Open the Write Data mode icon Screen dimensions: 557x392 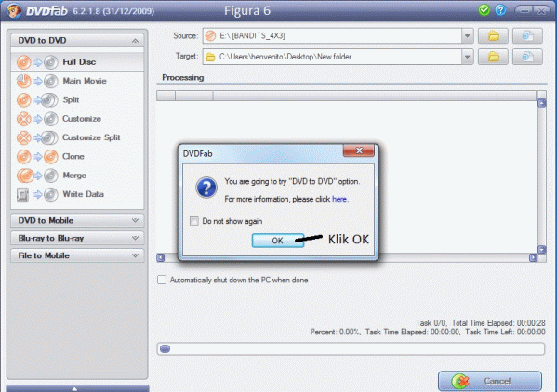click(x=37, y=194)
